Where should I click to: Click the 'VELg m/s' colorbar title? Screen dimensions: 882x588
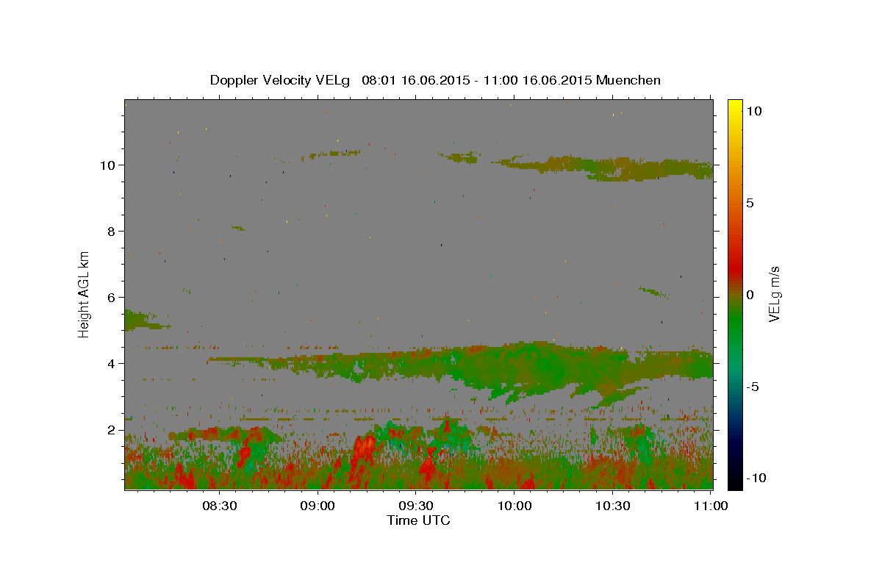(775, 294)
